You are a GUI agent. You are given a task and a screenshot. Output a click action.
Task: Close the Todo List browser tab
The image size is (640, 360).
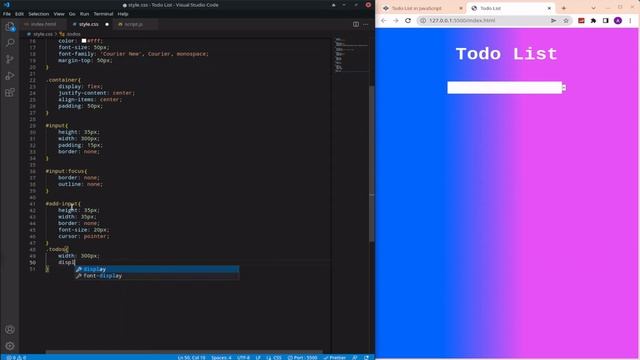[x=549, y=8]
